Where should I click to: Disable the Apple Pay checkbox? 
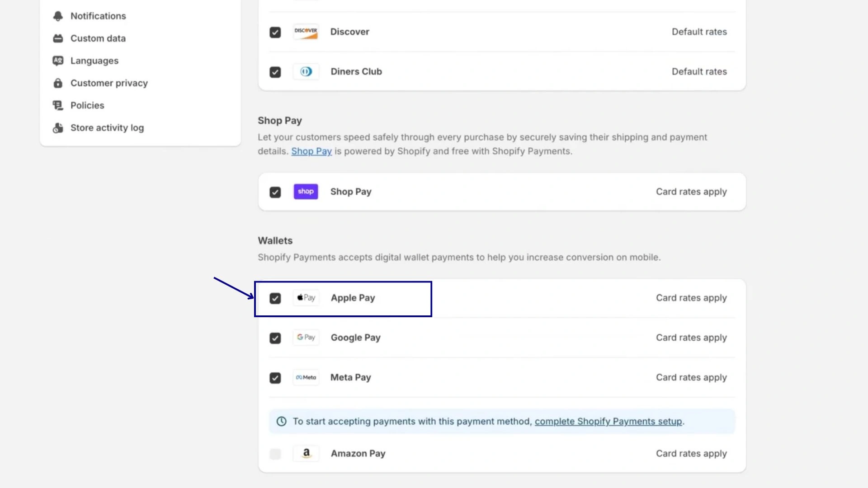(x=275, y=299)
